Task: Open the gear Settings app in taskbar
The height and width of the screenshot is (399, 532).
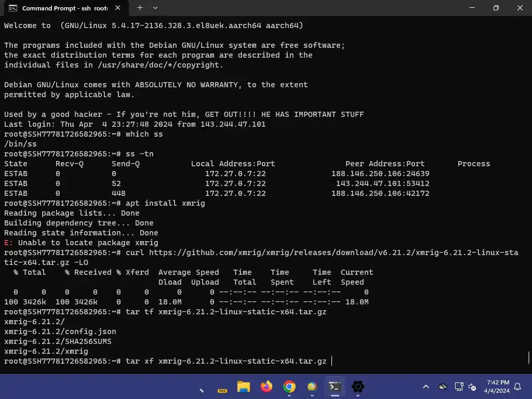Action: [357, 387]
